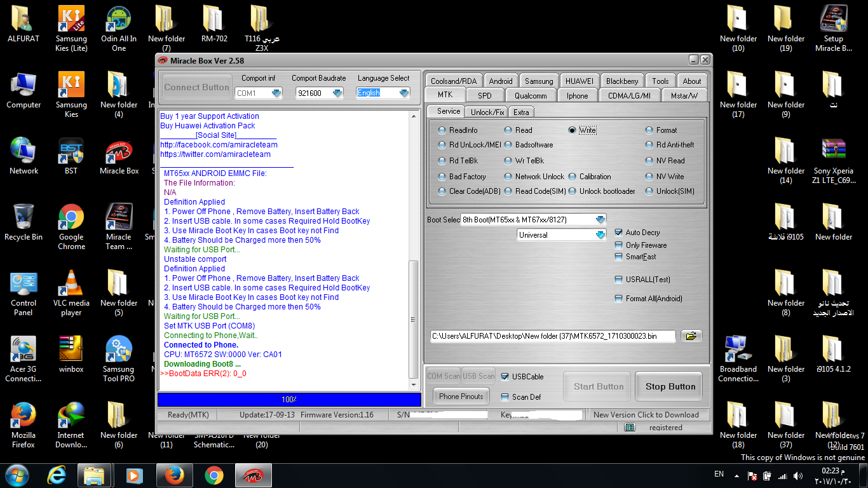Select the Mozilla Firefox desktop shortcut
Image resolution: width=868 pixels, height=488 pixels.
click(x=24, y=425)
